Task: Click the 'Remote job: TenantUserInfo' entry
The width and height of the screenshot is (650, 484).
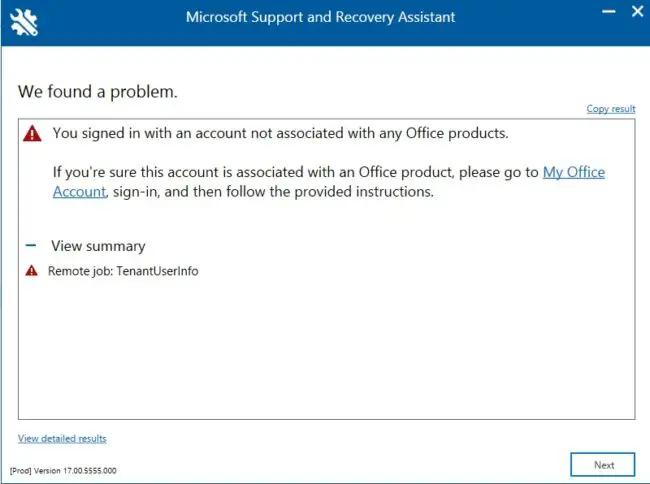Action: (x=123, y=271)
